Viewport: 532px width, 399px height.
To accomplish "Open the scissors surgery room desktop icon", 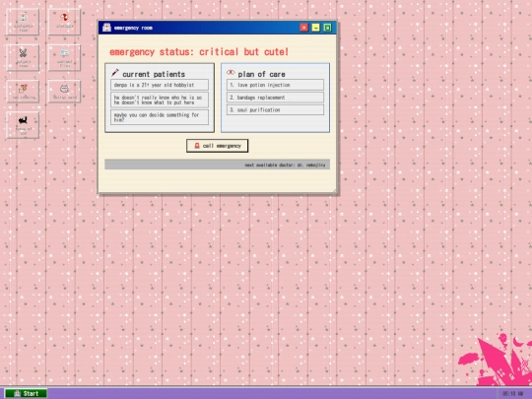I will tap(23, 58).
